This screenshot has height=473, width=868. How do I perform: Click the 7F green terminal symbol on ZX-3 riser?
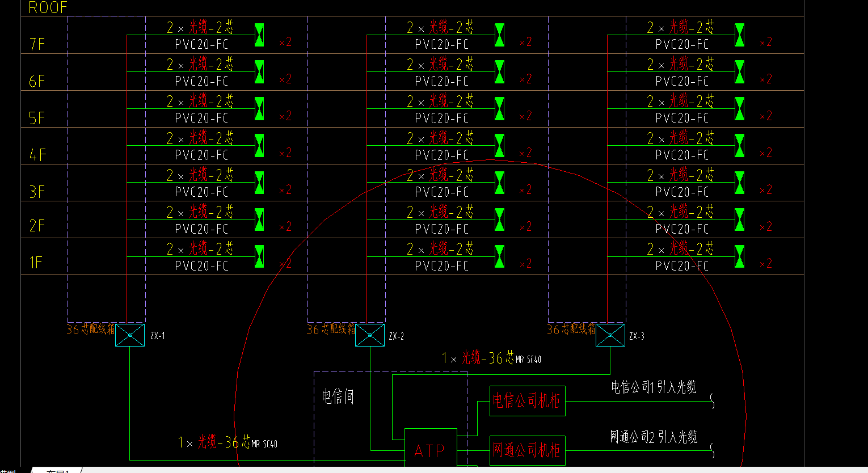(x=740, y=35)
